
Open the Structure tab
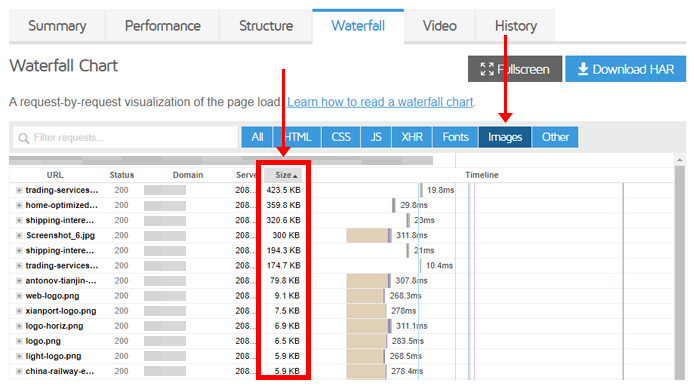point(266,26)
